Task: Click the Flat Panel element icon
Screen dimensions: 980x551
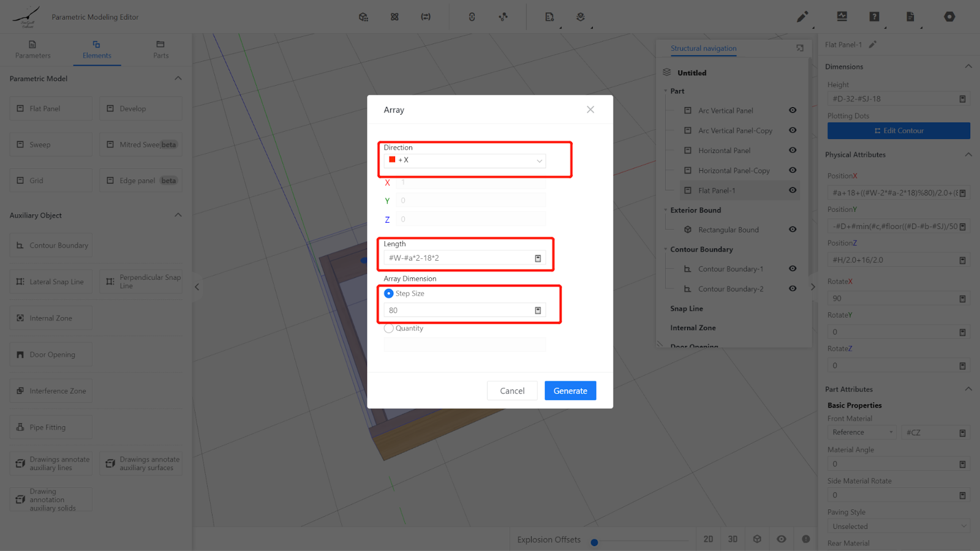Action: 20,108
